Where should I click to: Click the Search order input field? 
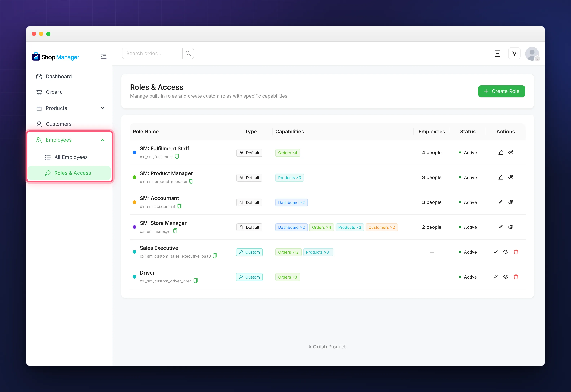tap(152, 53)
